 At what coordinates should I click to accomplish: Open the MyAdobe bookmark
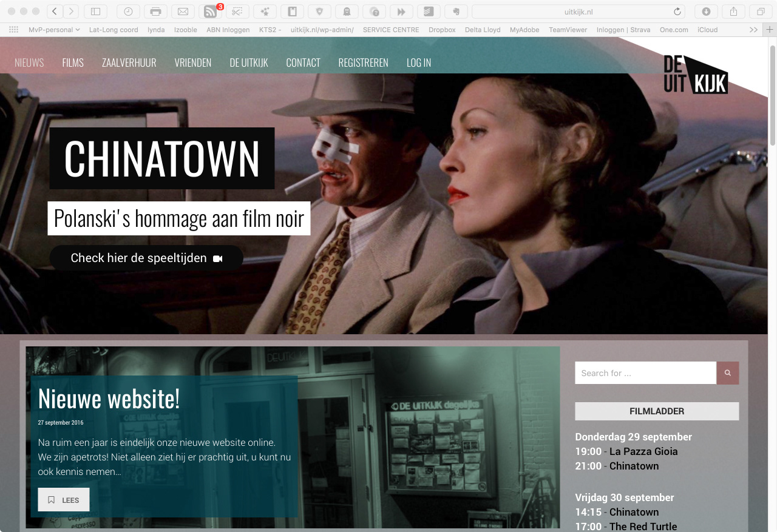click(x=524, y=30)
